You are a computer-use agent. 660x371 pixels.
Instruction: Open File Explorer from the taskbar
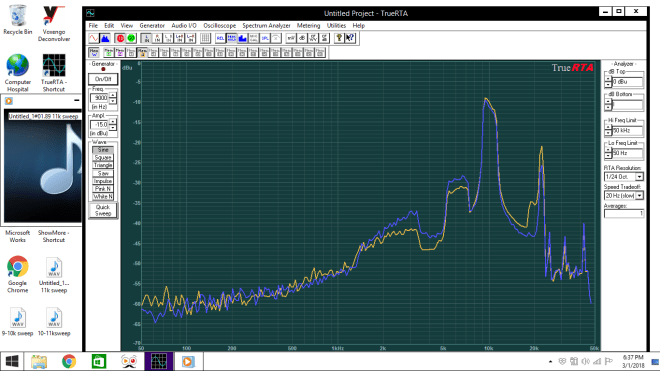click(39, 361)
